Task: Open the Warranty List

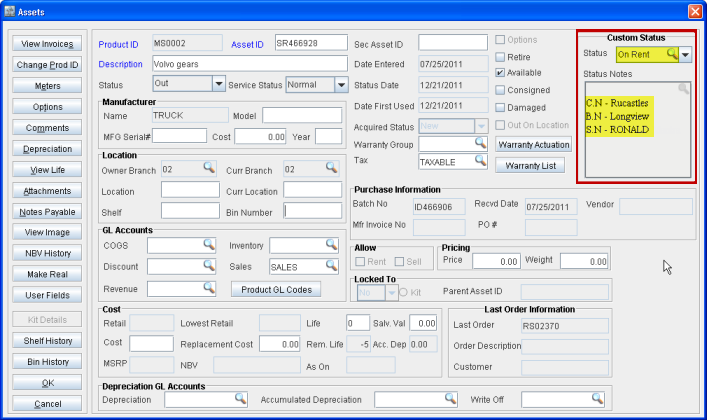Action: click(530, 166)
